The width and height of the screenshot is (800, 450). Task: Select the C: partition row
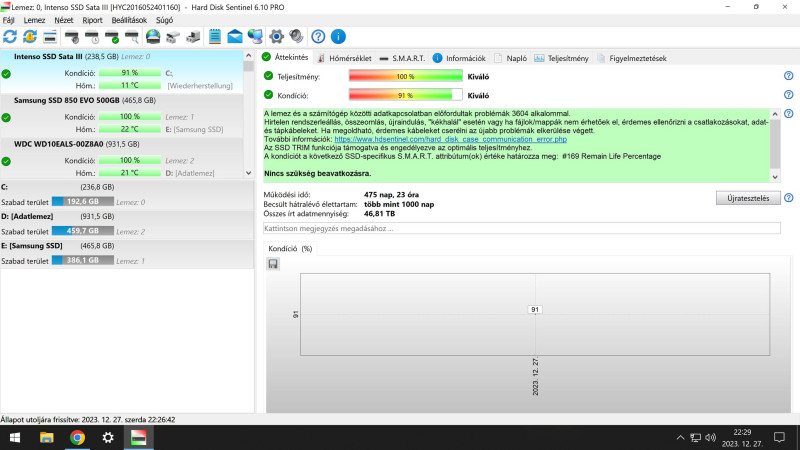coord(127,195)
